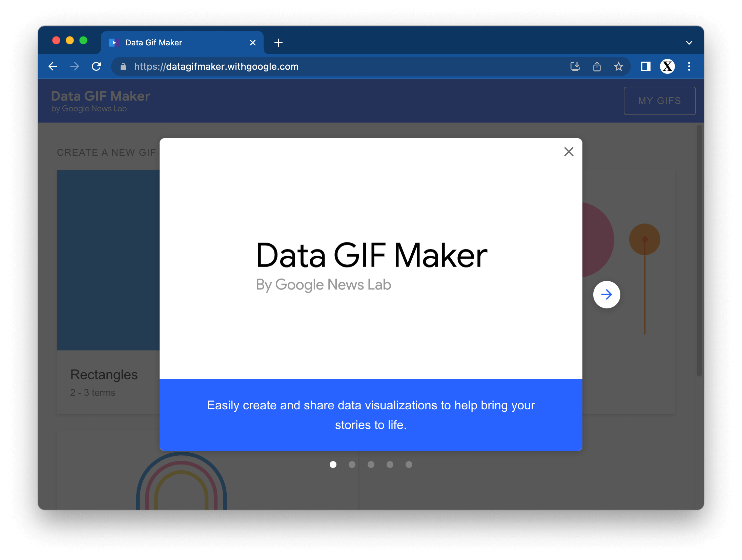Screen dimensions: 742x560
Task: Open the X profile avatar
Action: [667, 66]
